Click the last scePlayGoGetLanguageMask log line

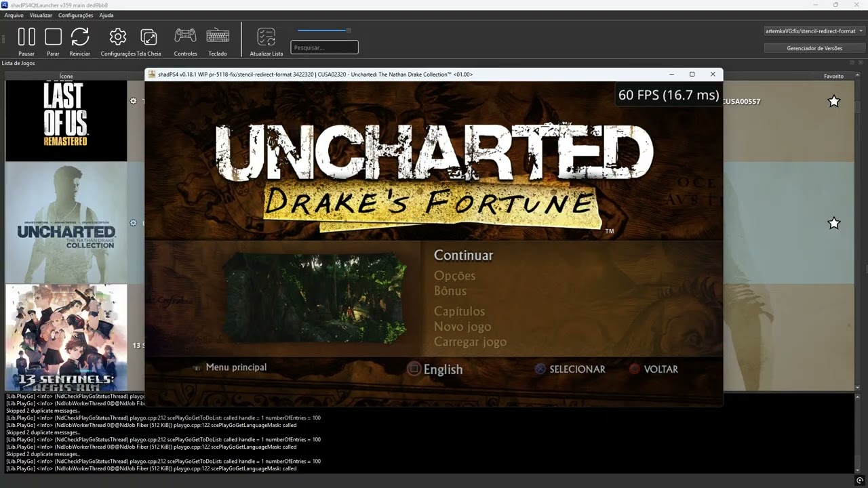pos(151,468)
